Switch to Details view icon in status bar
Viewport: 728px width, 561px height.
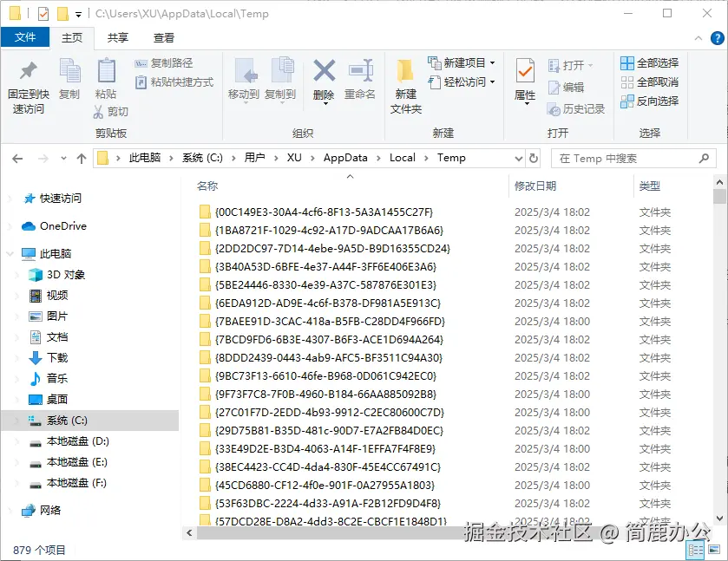pos(696,551)
